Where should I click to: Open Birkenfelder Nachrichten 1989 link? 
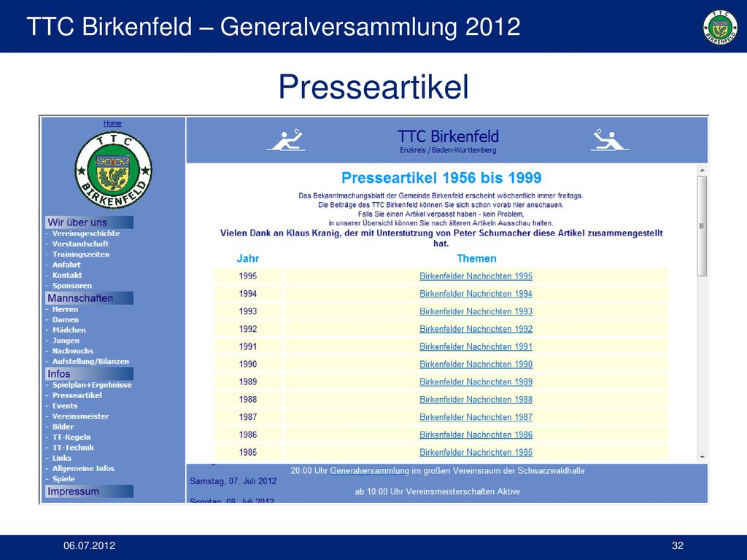coord(476,382)
